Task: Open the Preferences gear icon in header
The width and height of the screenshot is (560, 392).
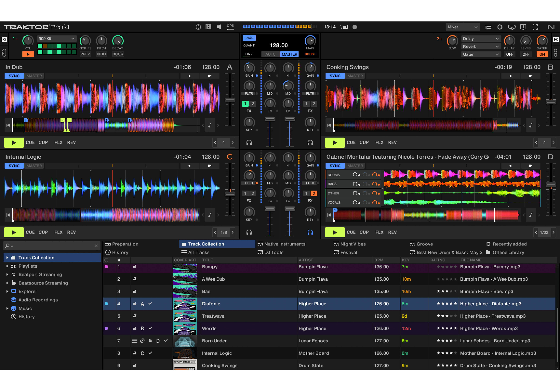Action: [500, 27]
